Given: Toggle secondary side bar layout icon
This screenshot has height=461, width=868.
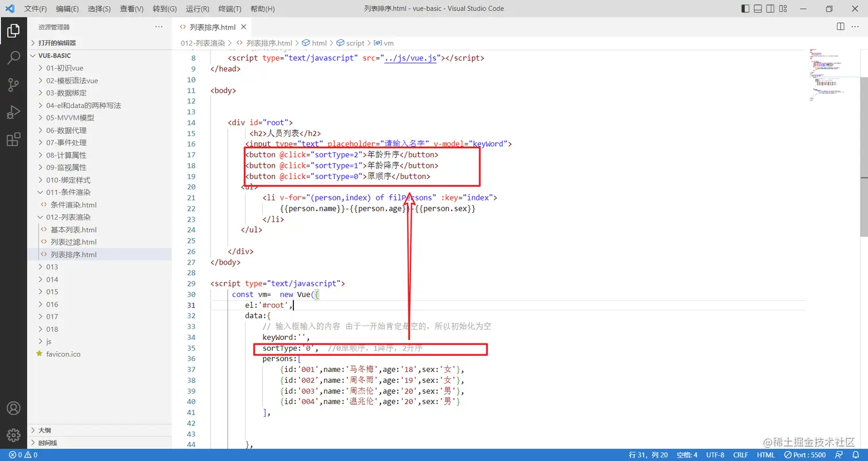Looking at the screenshot, I should (770, 9).
